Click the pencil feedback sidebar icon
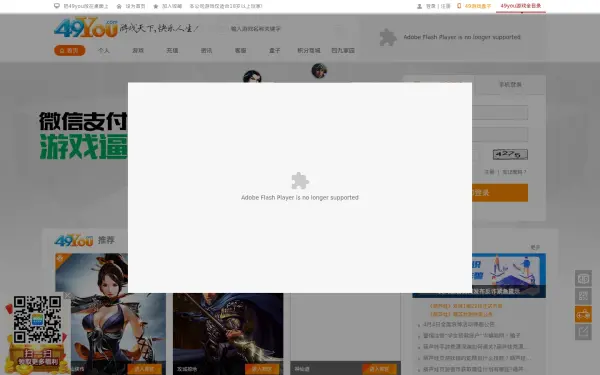 point(583,332)
